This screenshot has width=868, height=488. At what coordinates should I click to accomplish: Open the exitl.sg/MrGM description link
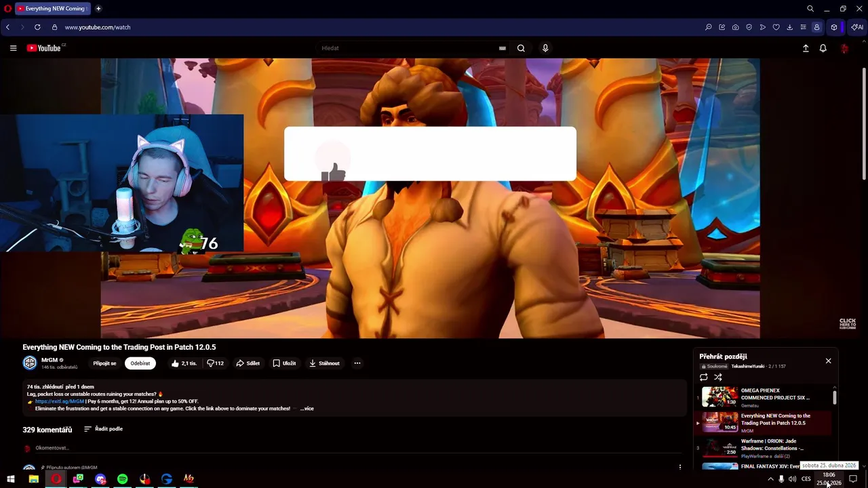pyautogui.click(x=60, y=401)
